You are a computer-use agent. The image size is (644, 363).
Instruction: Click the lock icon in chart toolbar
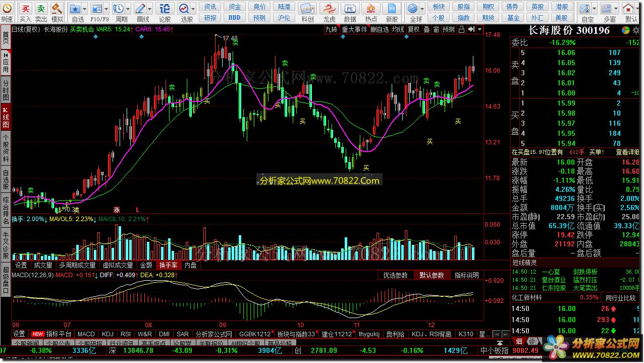[x=461, y=29]
